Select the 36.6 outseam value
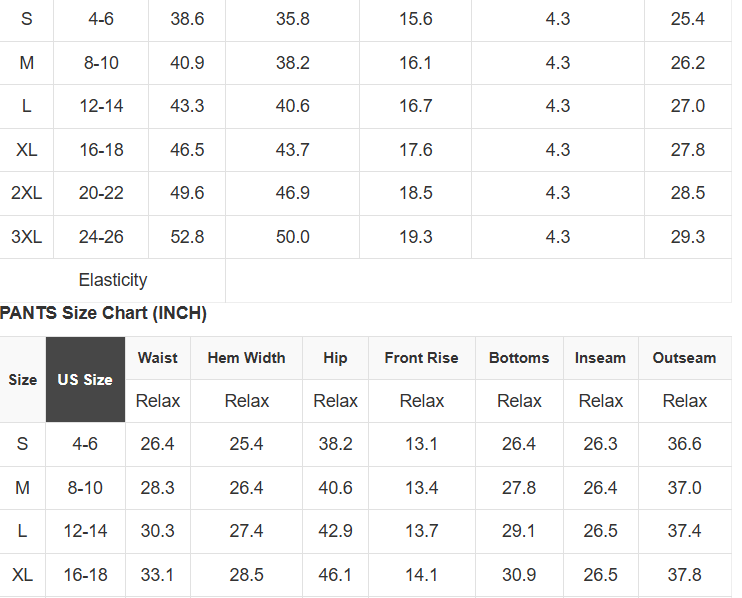The image size is (742, 598). tap(685, 444)
